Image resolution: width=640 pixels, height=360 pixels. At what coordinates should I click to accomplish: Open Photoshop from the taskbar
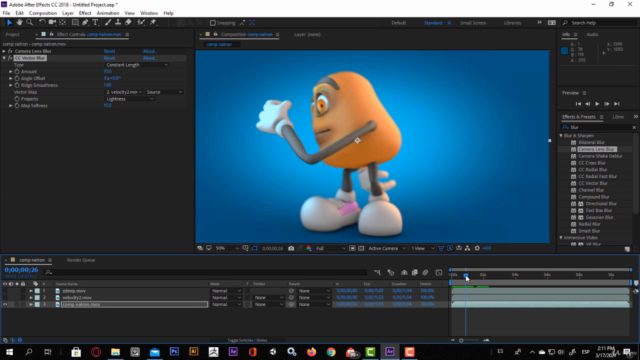pos(174,352)
